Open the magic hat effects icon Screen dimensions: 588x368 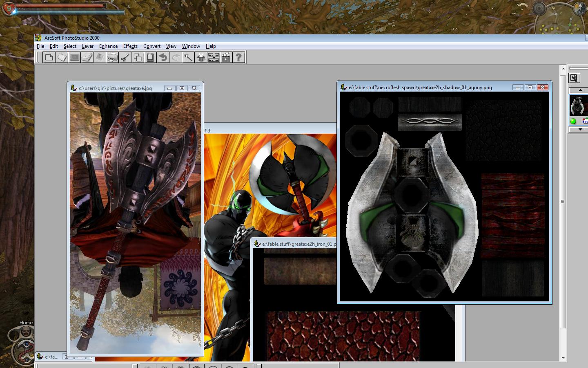tap(201, 57)
